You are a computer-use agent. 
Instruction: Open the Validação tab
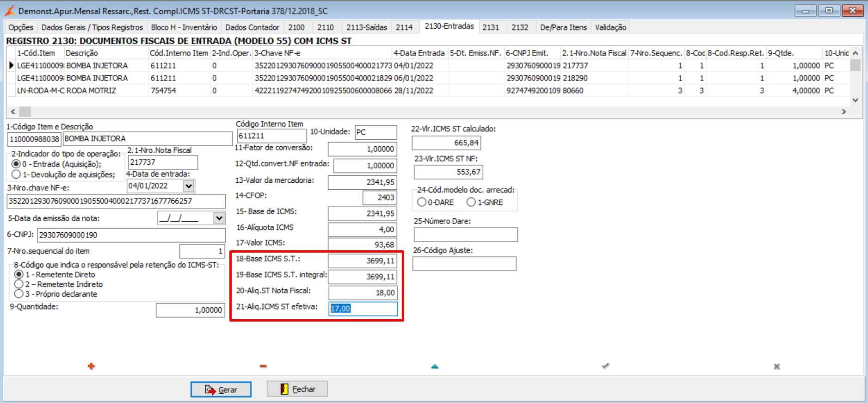click(x=610, y=27)
